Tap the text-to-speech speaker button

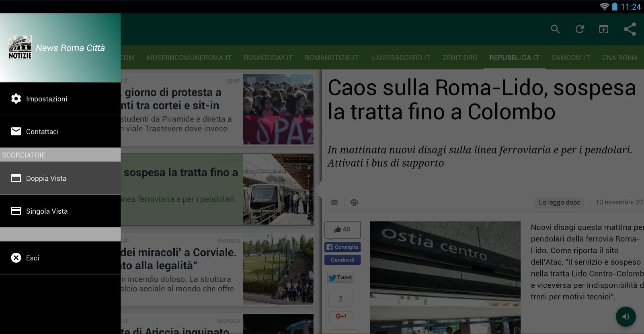coord(626,316)
